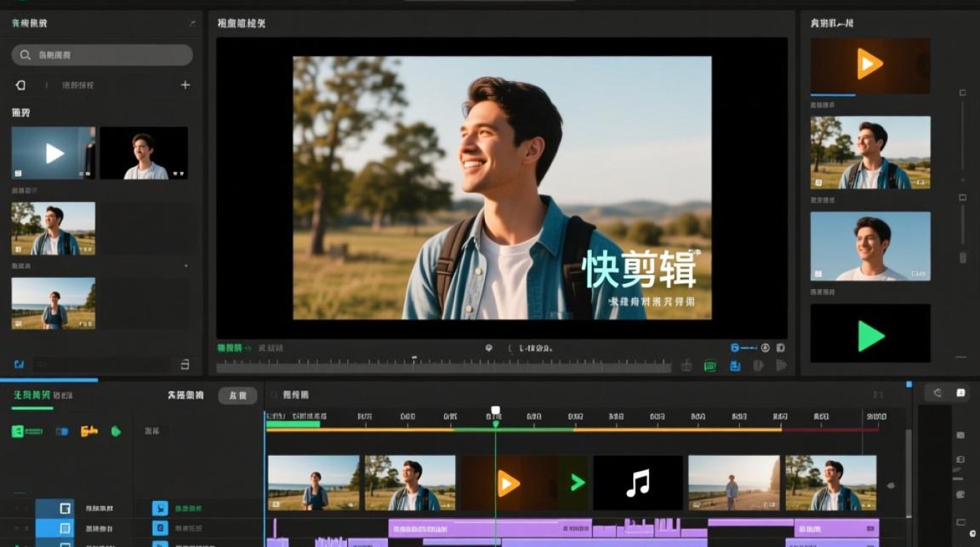Click the topmost icon in the far-right strip
Screen dimensions: 980x547
(961, 435)
